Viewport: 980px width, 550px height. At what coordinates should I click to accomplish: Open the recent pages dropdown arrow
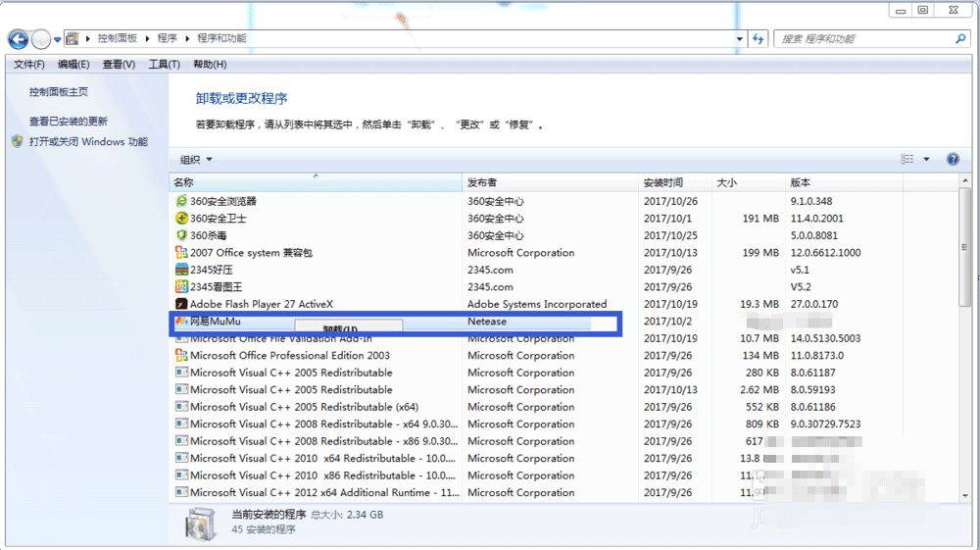pos(57,39)
